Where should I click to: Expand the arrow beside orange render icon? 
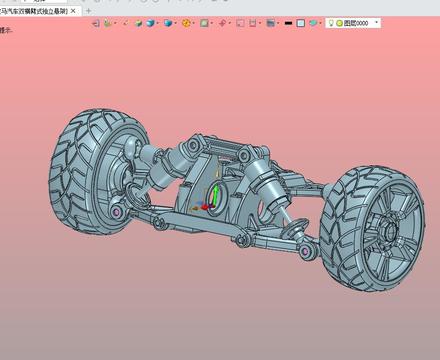[x=193, y=23]
